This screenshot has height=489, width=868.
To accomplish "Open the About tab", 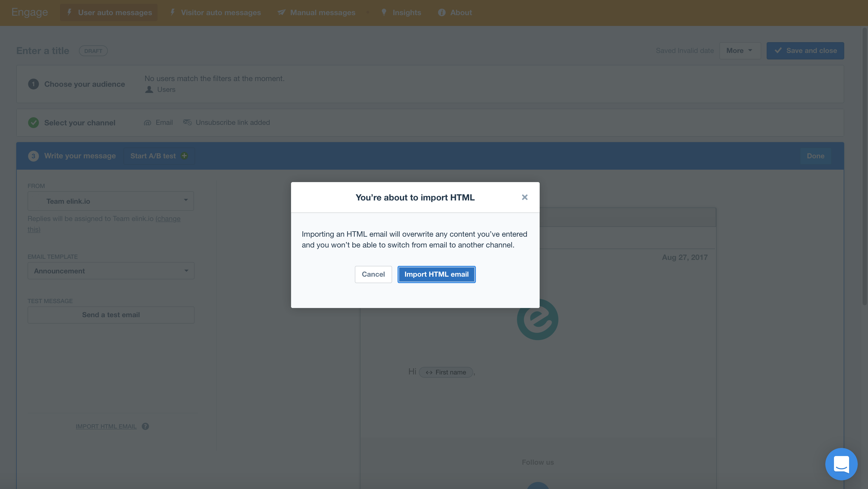I will click(455, 12).
